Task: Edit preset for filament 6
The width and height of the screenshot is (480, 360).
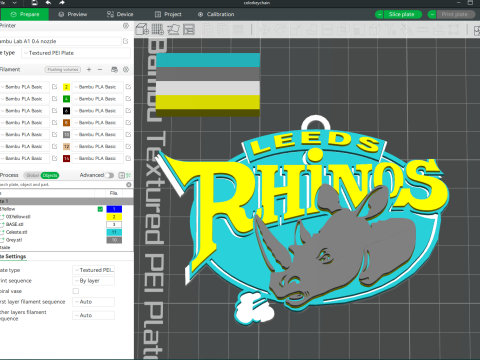Action: [x=128, y=111]
